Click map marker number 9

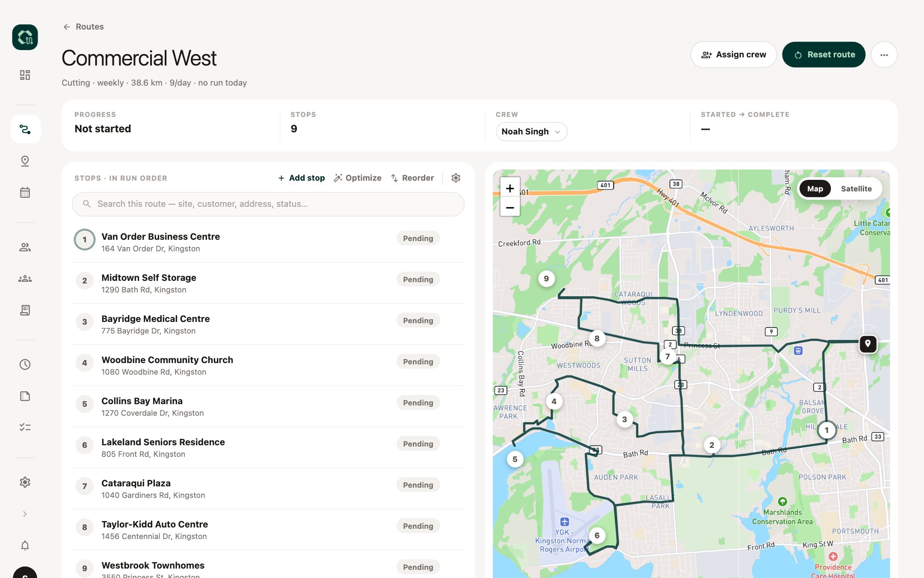coord(546,279)
